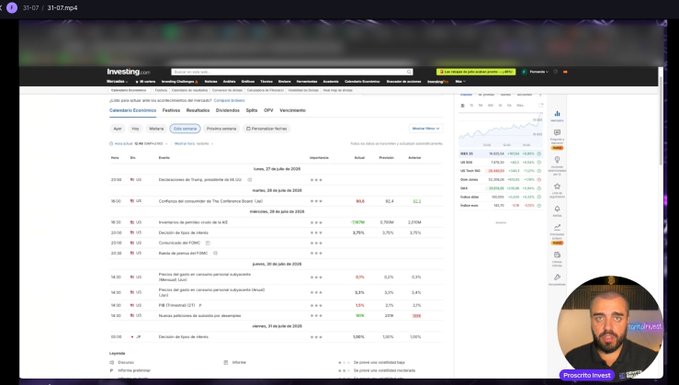Click the user avatar icon in header
Image resolution: width=679 pixels, height=385 pixels.
coord(524,72)
